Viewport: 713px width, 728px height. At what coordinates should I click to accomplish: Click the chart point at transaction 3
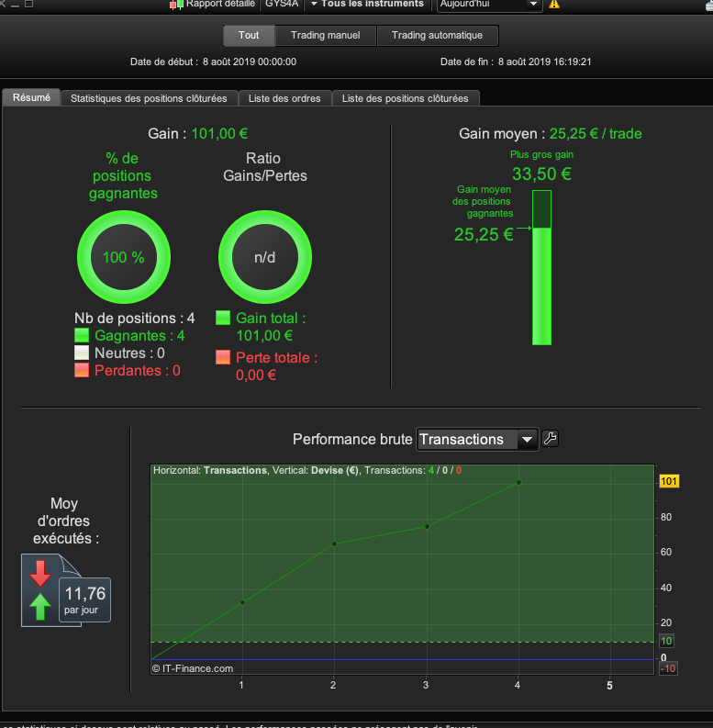(x=427, y=526)
